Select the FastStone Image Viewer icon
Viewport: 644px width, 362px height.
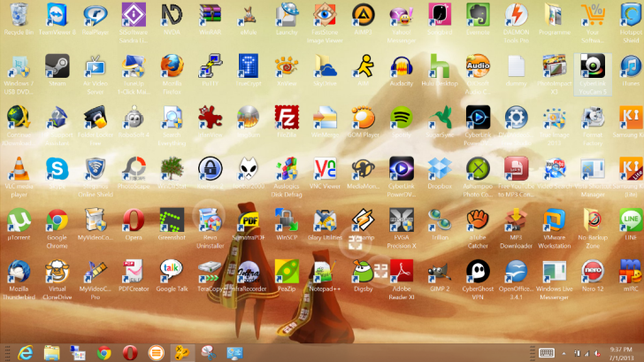tap(325, 15)
